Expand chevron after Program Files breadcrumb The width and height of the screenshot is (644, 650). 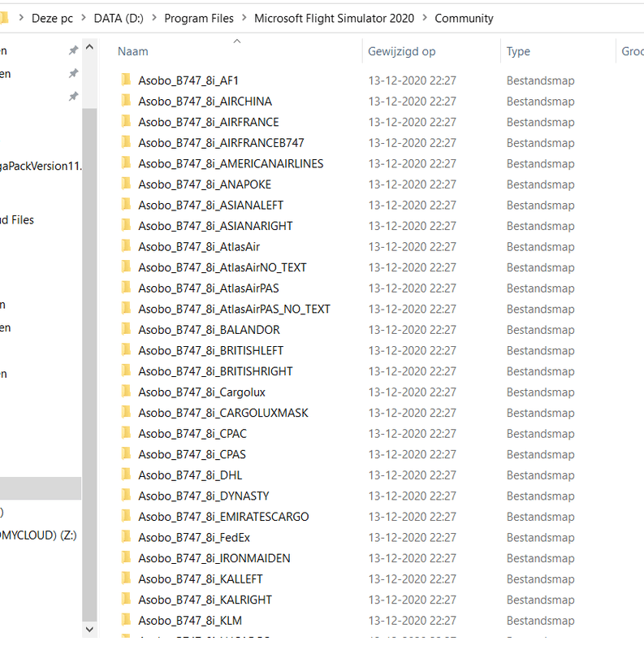point(244,18)
